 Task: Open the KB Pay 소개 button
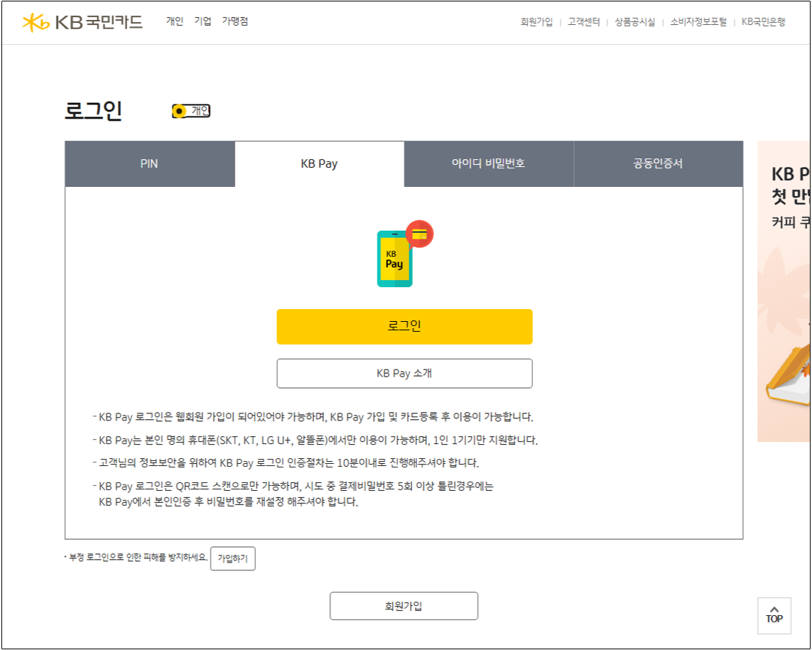coord(404,374)
